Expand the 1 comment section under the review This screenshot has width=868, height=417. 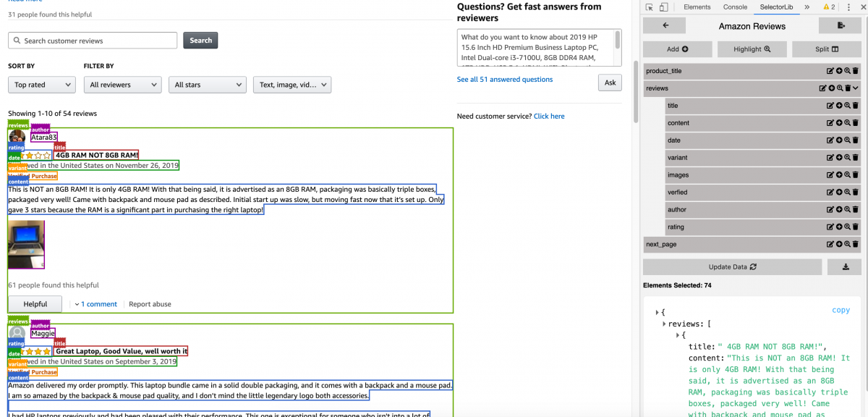pyautogui.click(x=99, y=303)
